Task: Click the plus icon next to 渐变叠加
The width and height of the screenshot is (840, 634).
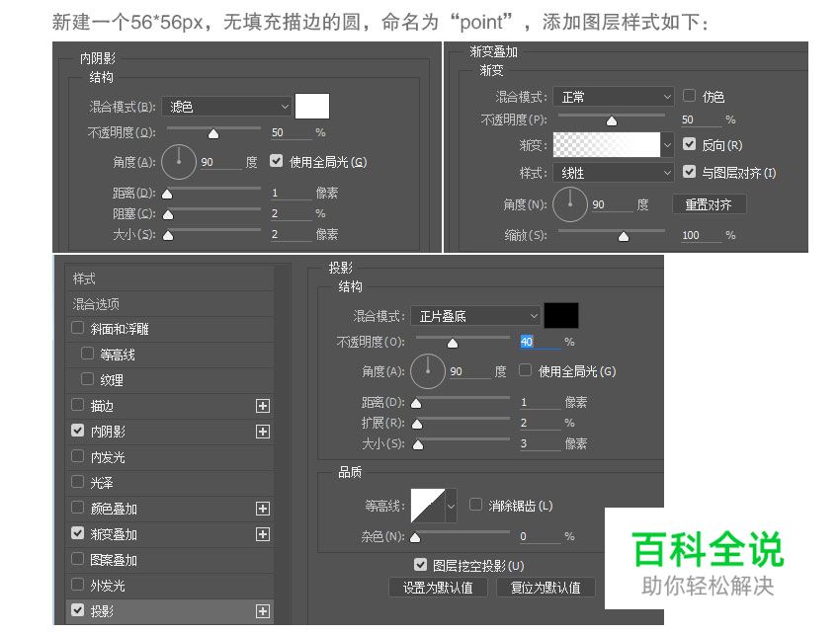Action: pyautogui.click(x=262, y=534)
